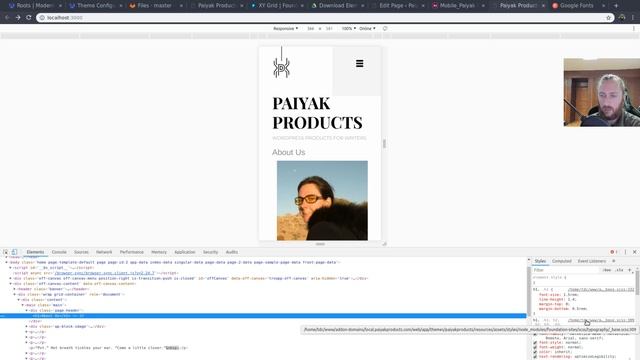640x360 pixels.
Task: Activate the element inspector picker icon
Action: [5, 252]
